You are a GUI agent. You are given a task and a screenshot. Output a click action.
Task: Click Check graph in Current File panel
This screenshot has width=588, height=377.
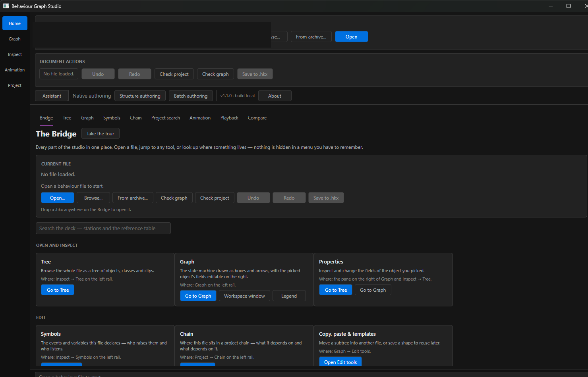pos(174,198)
